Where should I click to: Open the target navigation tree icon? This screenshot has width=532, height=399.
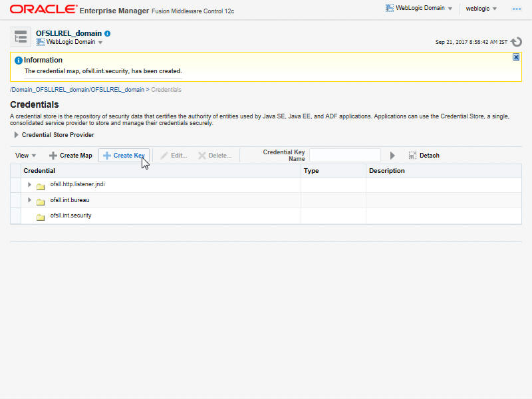21,37
